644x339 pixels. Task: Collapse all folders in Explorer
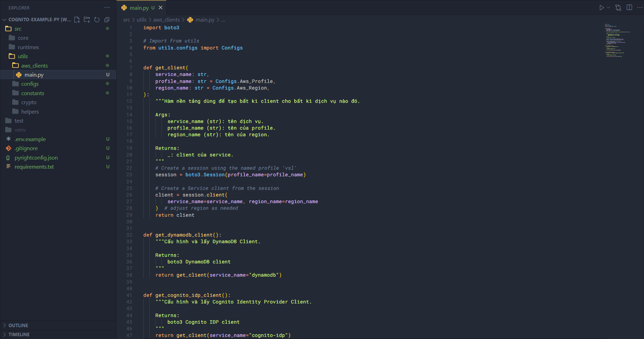click(x=107, y=20)
